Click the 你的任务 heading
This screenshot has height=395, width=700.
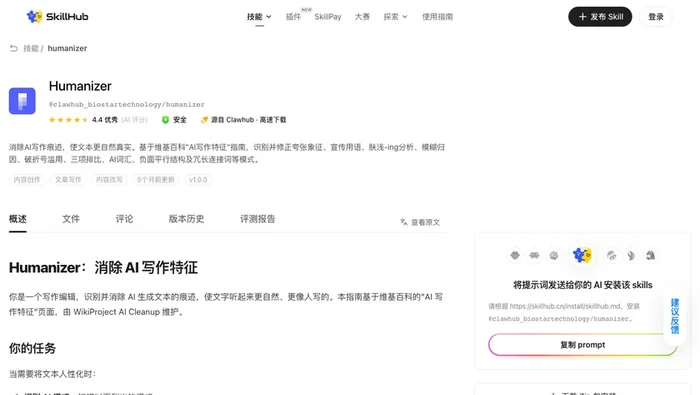(32, 348)
